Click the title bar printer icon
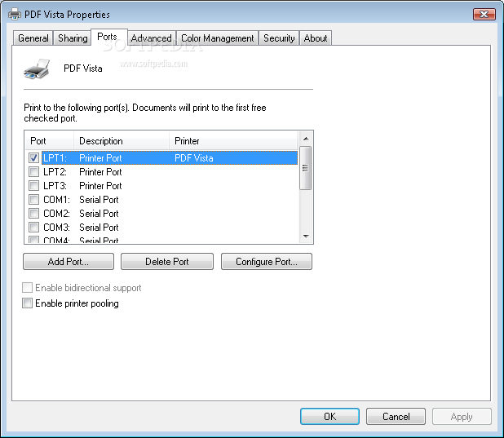The width and height of the screenshot is (504, 438). pyautogui.click(x=15, y=14)
